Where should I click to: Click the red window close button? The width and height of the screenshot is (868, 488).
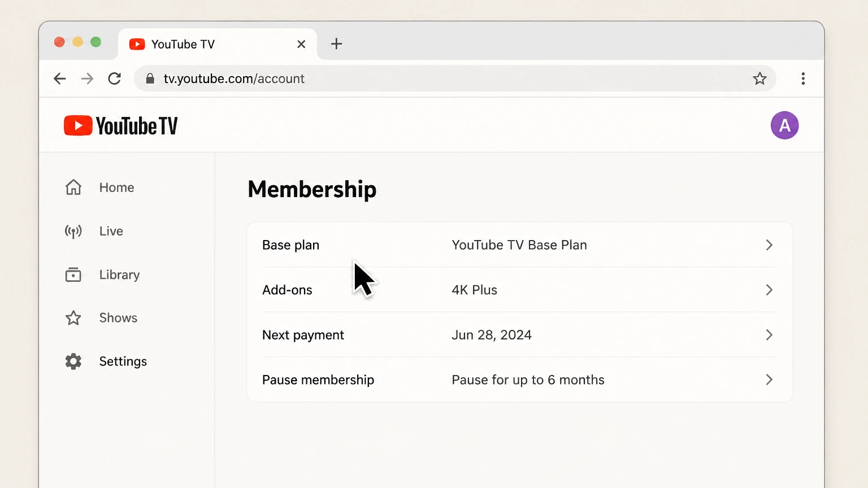pos(59,42)
